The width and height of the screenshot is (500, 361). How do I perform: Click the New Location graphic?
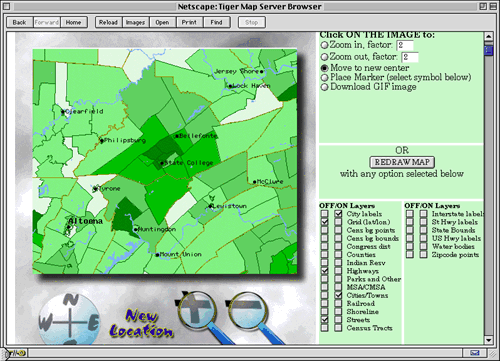(141, 323)
